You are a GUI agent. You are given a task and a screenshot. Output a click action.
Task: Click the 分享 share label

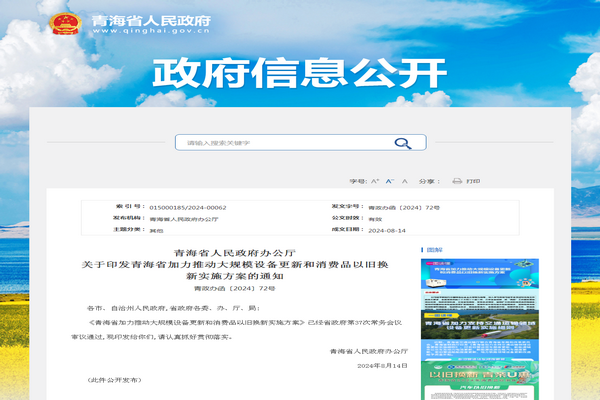[426, 181]
